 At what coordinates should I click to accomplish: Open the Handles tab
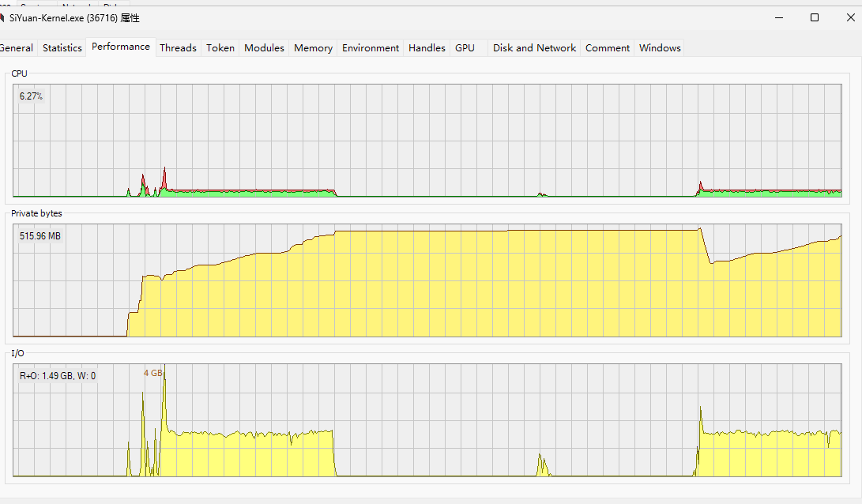tap(427, 48)
